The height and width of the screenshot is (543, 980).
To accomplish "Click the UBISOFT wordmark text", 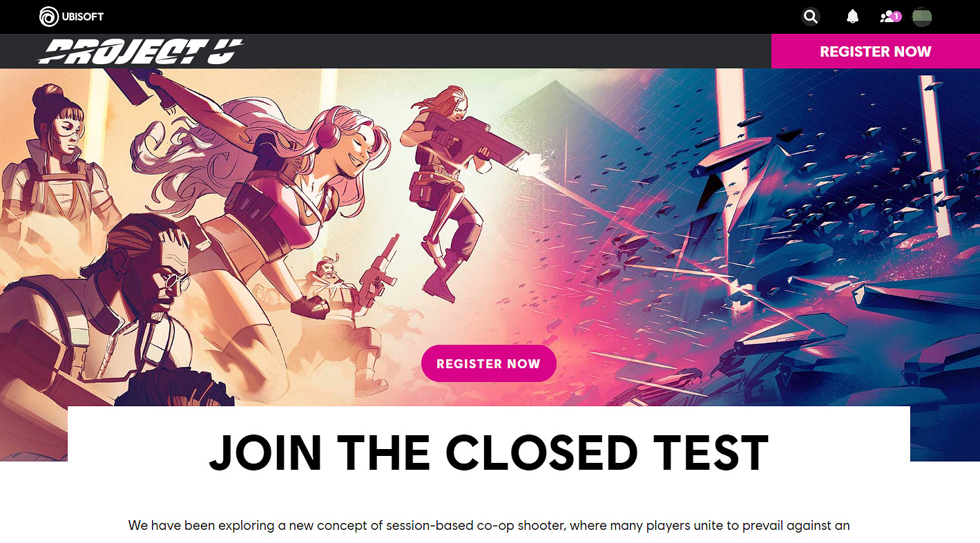I will pos(82,17).
